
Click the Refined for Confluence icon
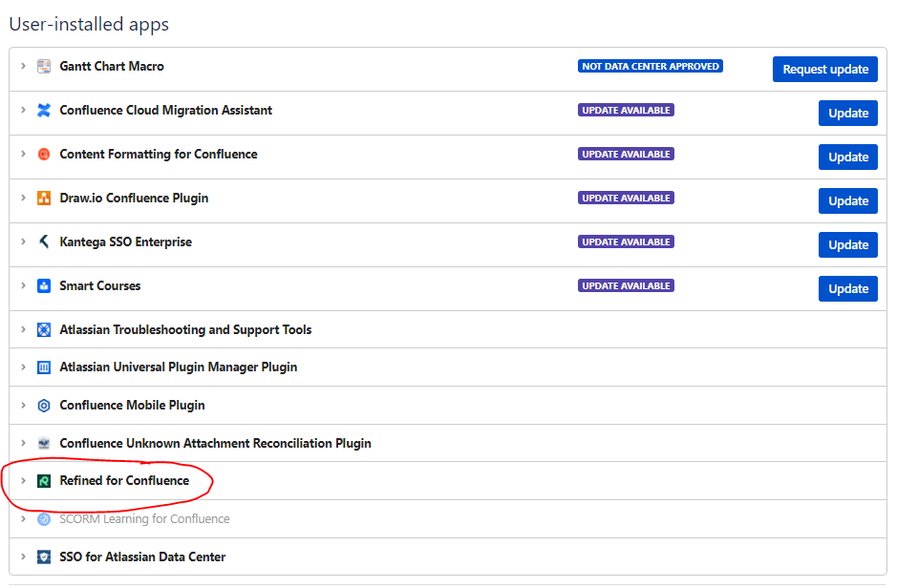(x=44, y=480)
